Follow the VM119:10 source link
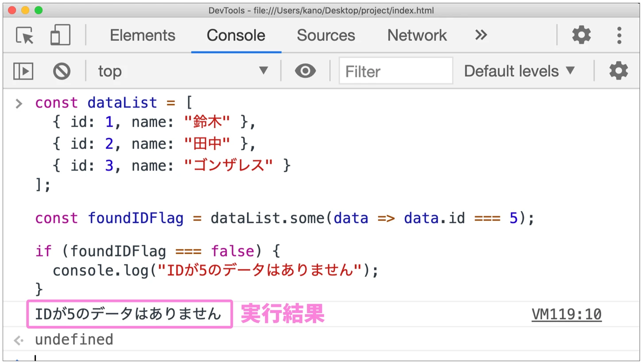This screenshot has width=643, height=364. (566, 314)
